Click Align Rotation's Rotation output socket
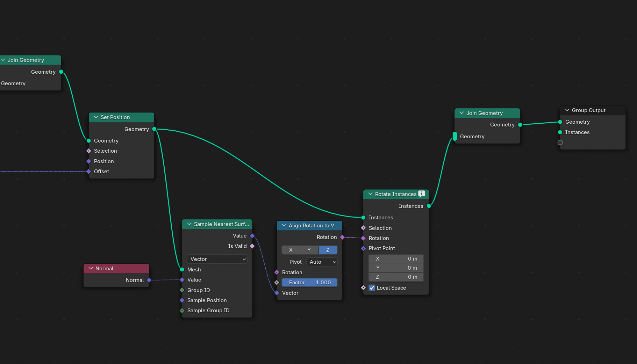This screenshot has height=364, width=637. point(343,237)
